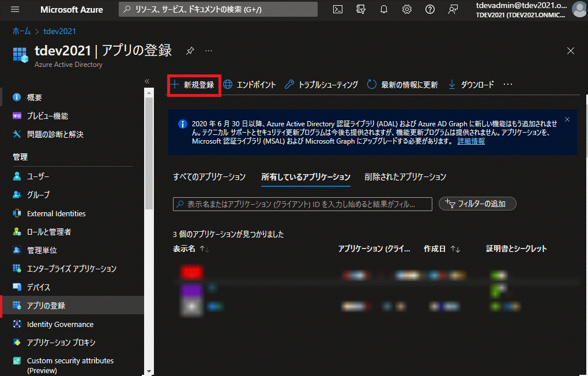Viewport: 588px width, 376px height.
Task: Open the help question mark icon
Action: click(429, 9)
